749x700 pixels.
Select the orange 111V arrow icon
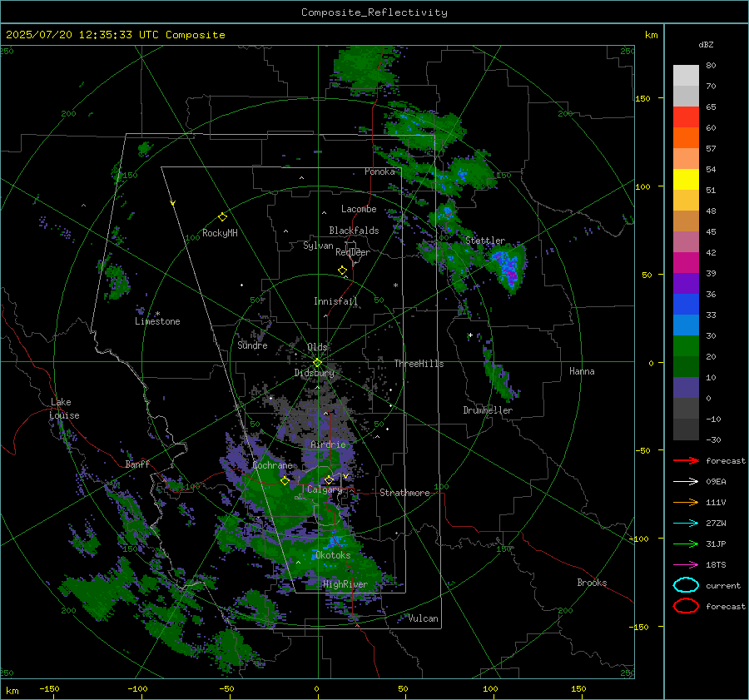(686, 502)
